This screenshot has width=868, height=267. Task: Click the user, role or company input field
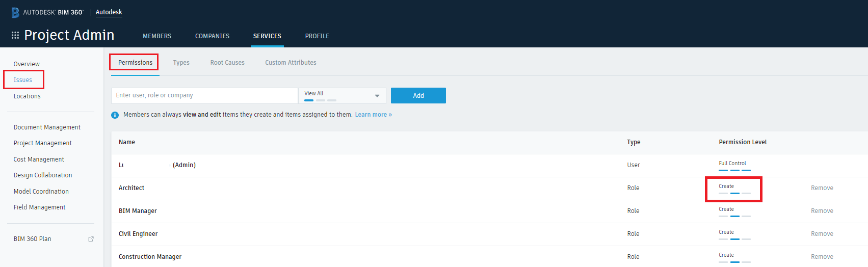click(x=204, y=96)
